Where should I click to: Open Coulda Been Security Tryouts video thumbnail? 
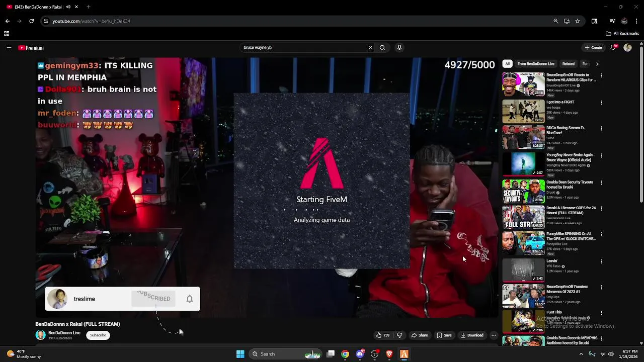[523, 191]
